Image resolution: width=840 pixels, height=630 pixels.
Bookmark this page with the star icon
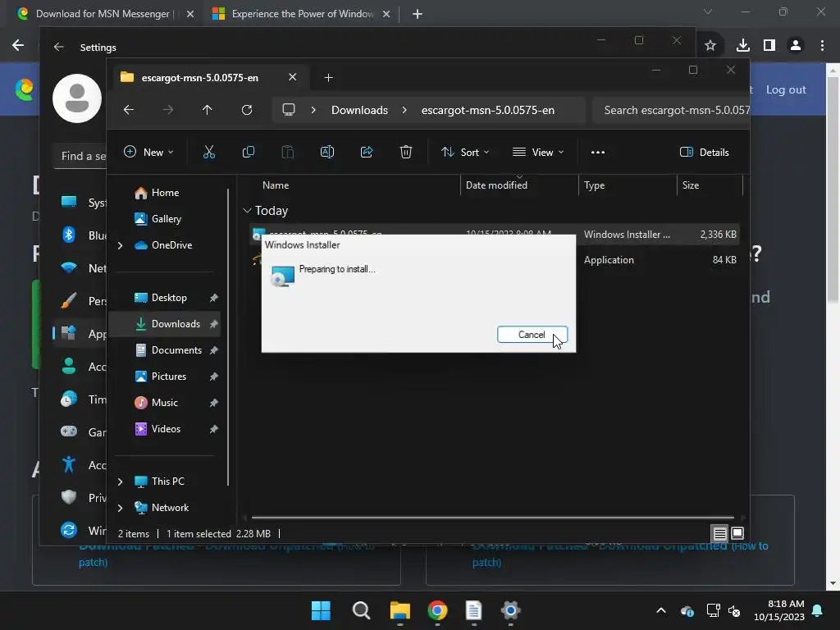pos(710,46)
